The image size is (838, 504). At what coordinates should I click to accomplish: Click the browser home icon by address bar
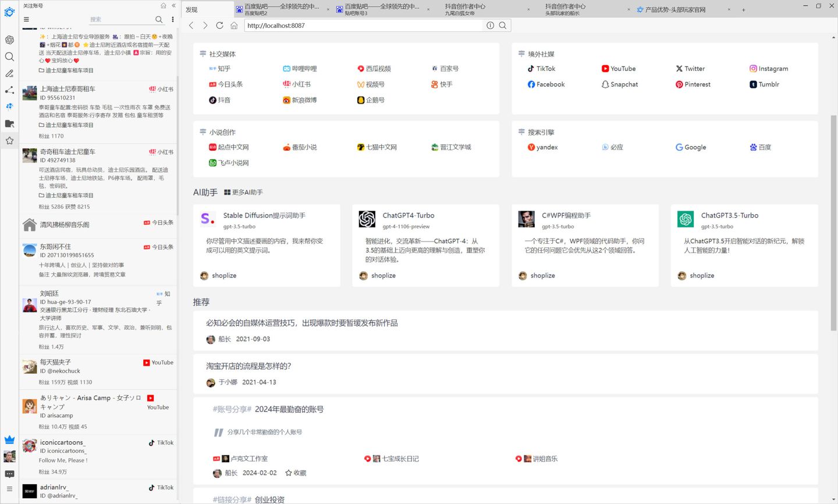tap(234, 25)
